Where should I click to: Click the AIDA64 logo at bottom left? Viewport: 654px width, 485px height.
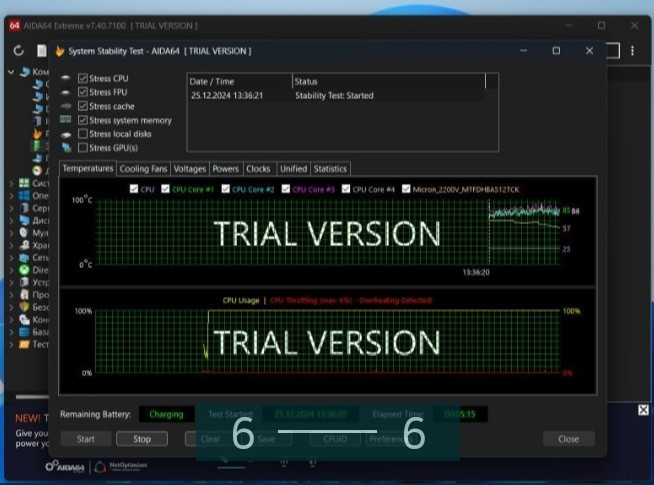pyautogui.click(x=66, y=466)
